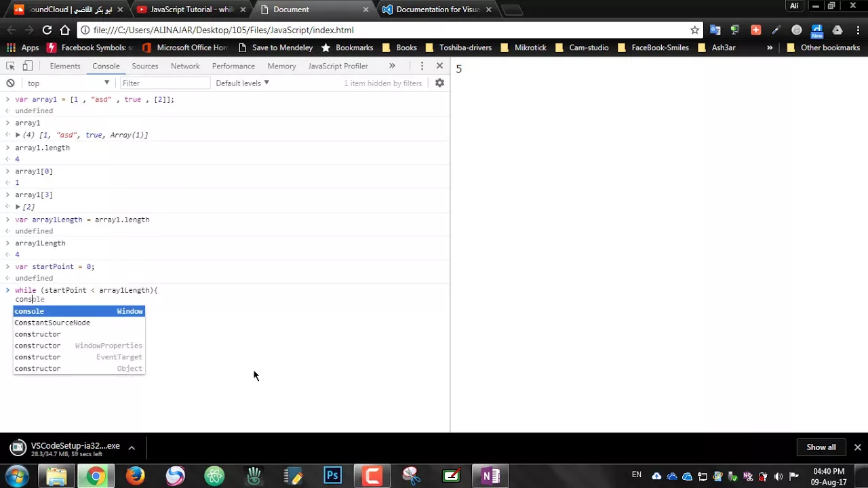The image size is (868, 488).
Task: Open File Explorer from taskbar
Action: [x=56, y=476]
